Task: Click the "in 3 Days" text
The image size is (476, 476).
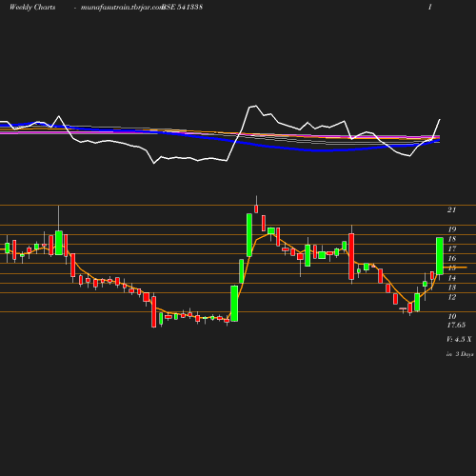Action: (460, 354)
